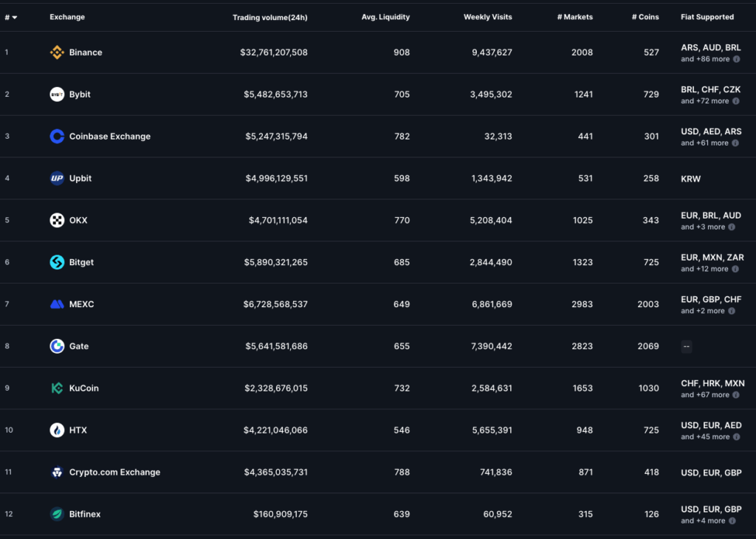Click Coinbase volume $5,247,315,794
The height and width of the screenshot is (539, 756).
(276, 136)
